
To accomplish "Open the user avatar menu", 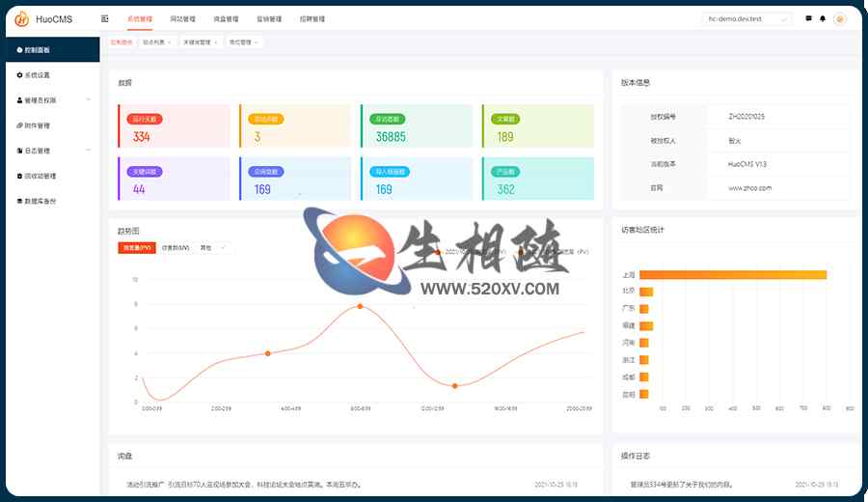I will [x=840, y=19].
